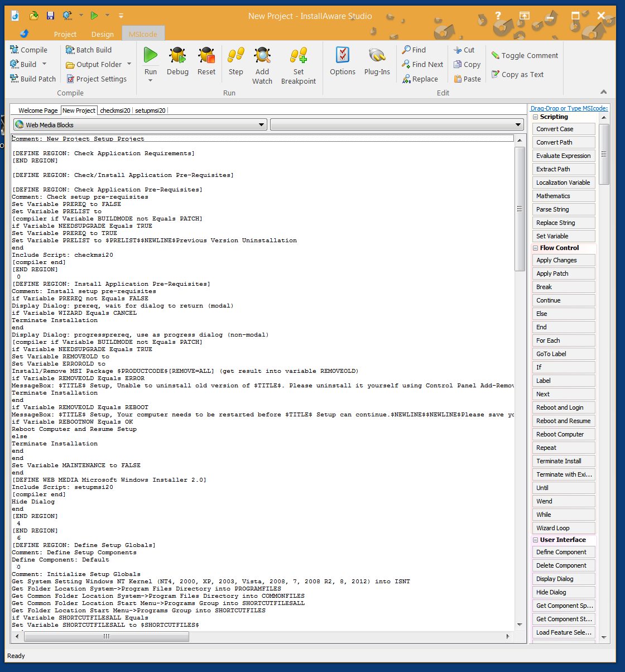Switch to the Design ribbon tab
Screen dimensions: 625x672
pyautogui.click(x=102, y=34)
